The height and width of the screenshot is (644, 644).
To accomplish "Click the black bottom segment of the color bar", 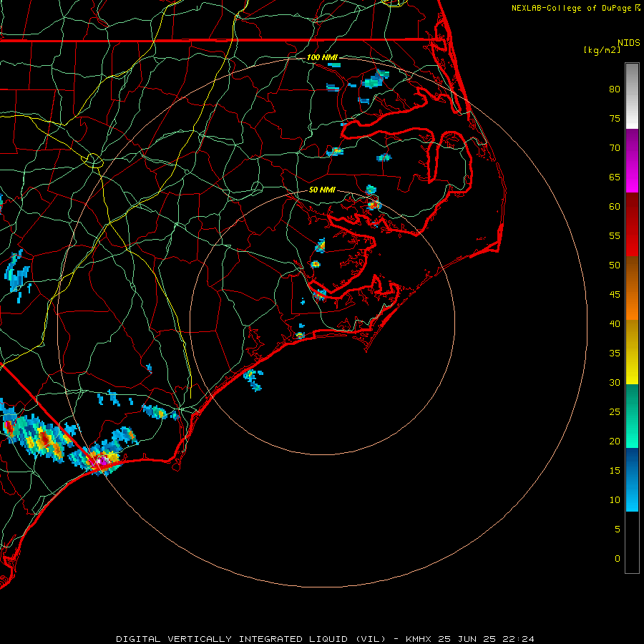I will [632, 542].
